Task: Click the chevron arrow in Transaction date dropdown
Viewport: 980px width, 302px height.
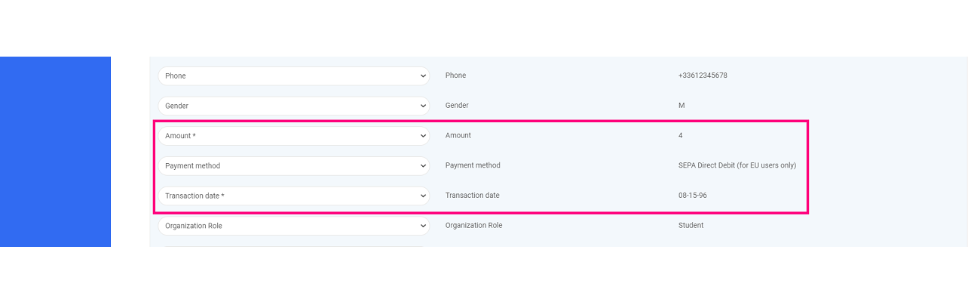Action: coord(423,196)
